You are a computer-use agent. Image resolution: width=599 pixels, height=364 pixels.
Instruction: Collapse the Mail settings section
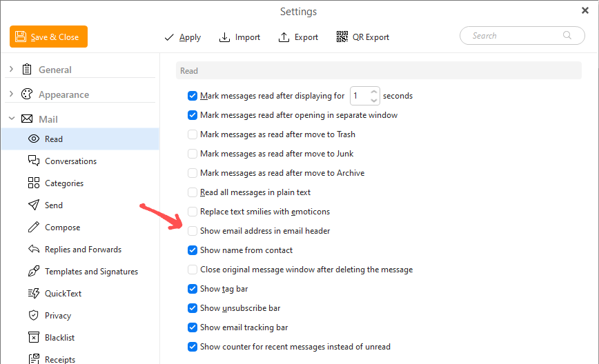point(12,119)
